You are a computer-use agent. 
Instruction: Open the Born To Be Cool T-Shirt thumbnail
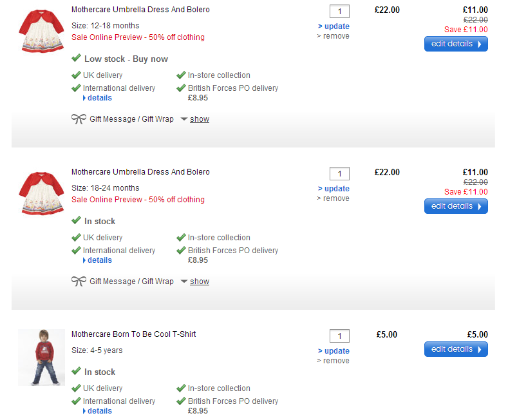coord(41,358)
